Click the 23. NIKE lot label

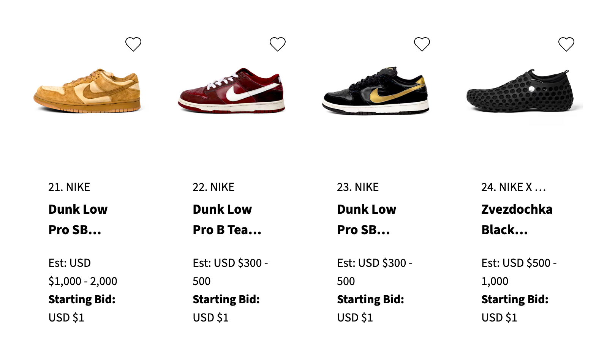358,187
